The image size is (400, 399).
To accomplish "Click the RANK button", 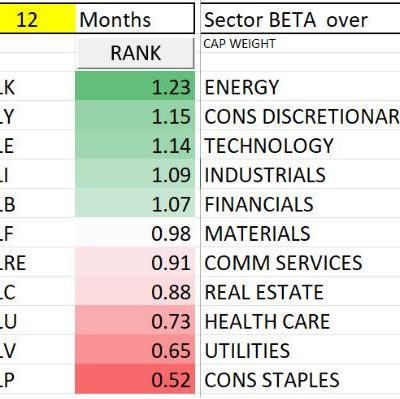I will tap(135, 53).
